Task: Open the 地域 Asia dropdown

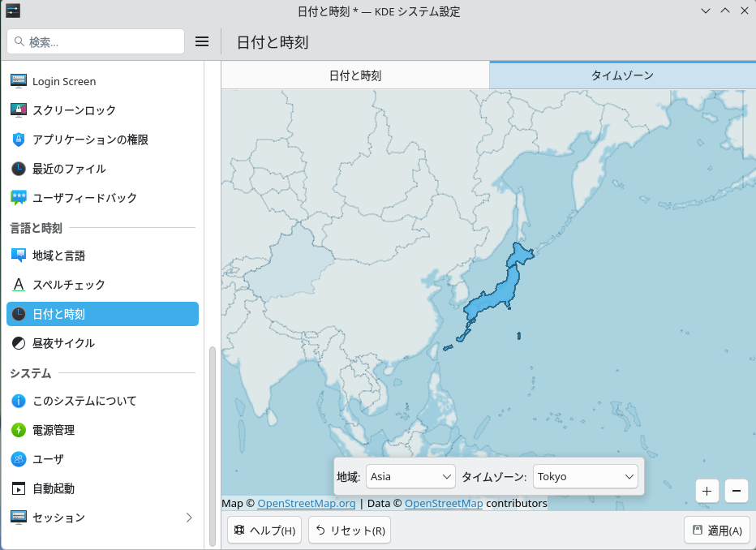Action: (410, 477)
